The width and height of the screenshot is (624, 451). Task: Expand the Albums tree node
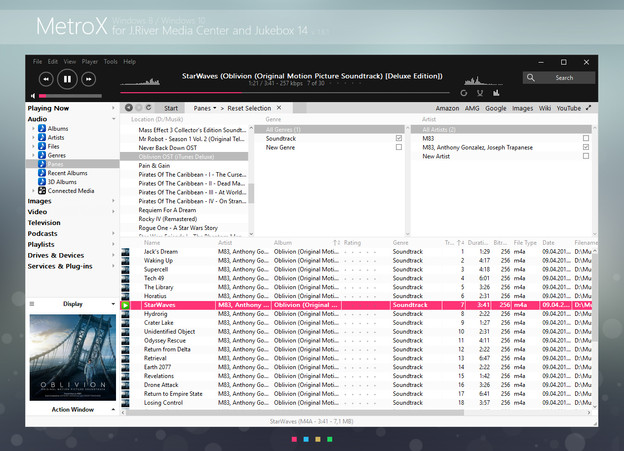pos(33,128)
